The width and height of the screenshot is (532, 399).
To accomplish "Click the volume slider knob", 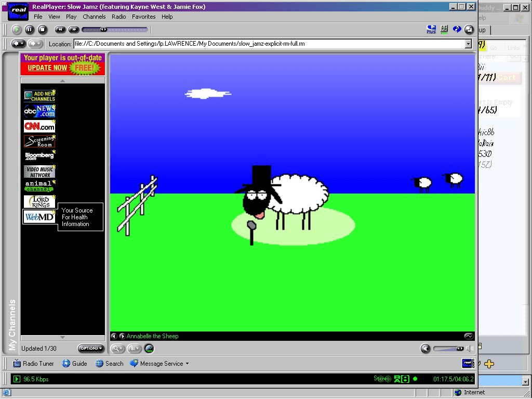I will (460, 349).
